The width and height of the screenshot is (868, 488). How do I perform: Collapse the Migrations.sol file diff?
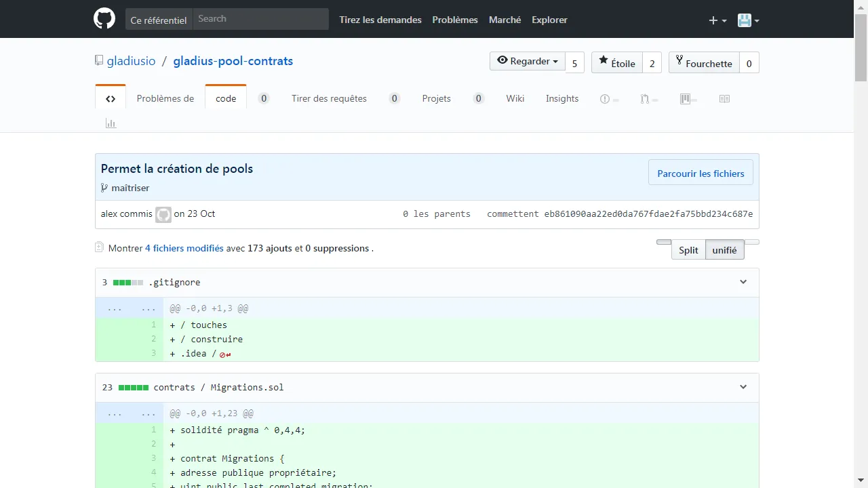click(x=743, y=387)
